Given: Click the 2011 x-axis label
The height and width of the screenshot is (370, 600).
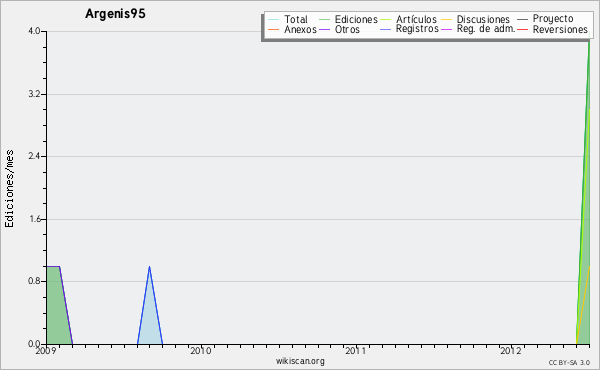Looking at the screenshot, I should 355,350.
